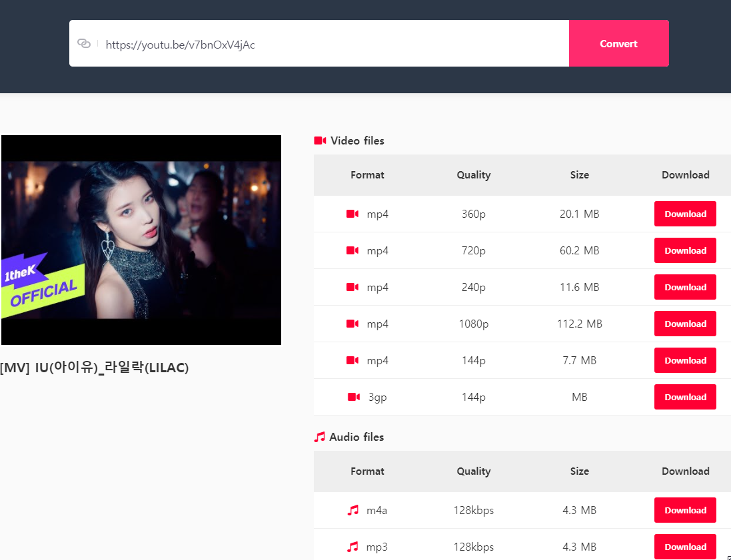
Task: Download the mp4 720p video
Action: pyautogui.click(x=685, y=250)
